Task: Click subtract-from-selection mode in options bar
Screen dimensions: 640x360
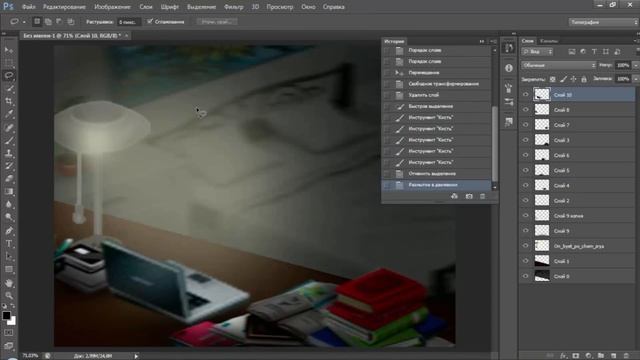Action: pyautogui.click(x=59, y=22)
